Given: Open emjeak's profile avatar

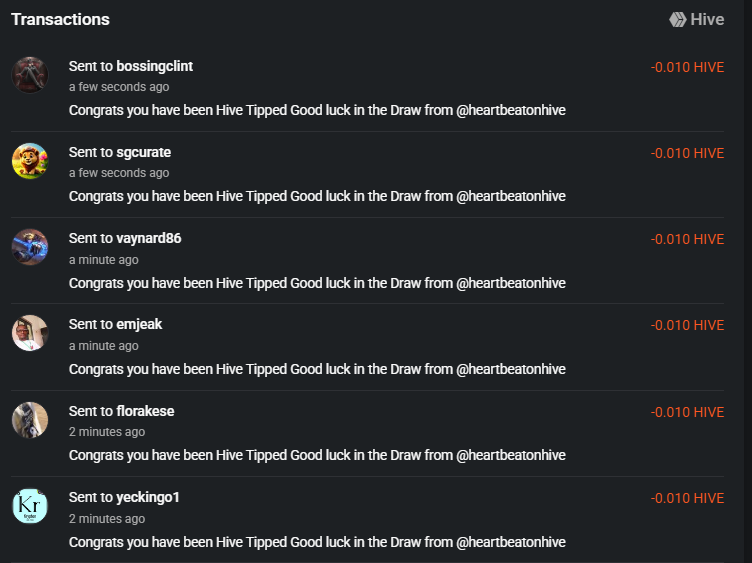Looking at the screenshot, I should point(30,333).
